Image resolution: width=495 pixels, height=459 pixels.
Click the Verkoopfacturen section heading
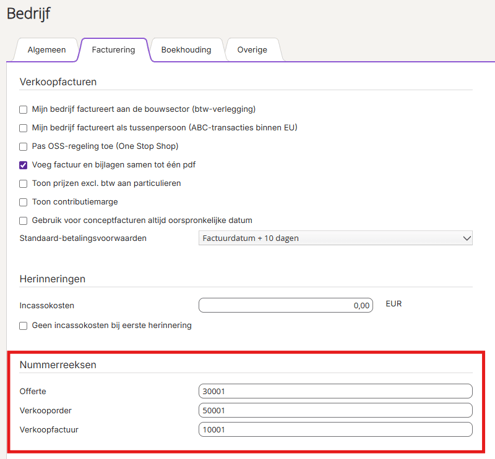pos(58,82)
